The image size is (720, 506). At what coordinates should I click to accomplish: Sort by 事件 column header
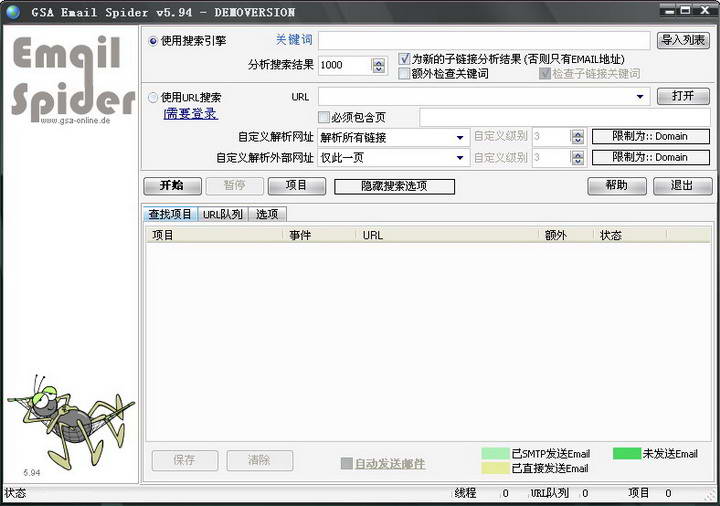[319, 235]
